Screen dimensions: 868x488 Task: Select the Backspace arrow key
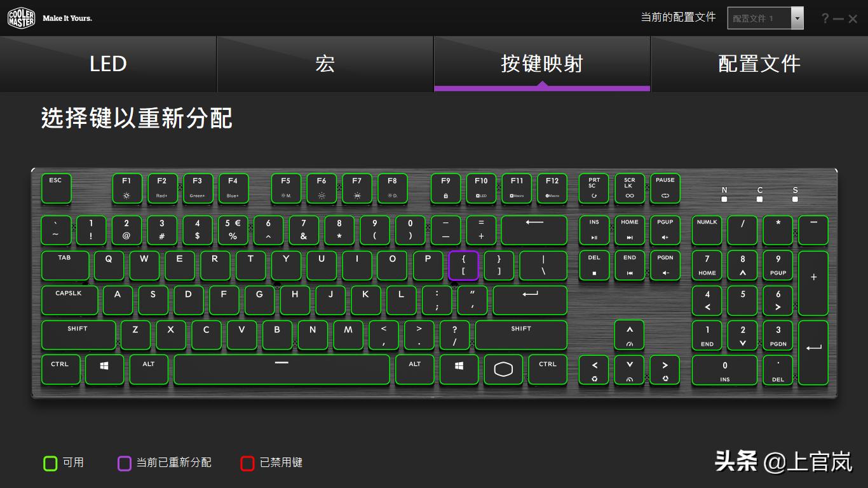tap(534, 230)
